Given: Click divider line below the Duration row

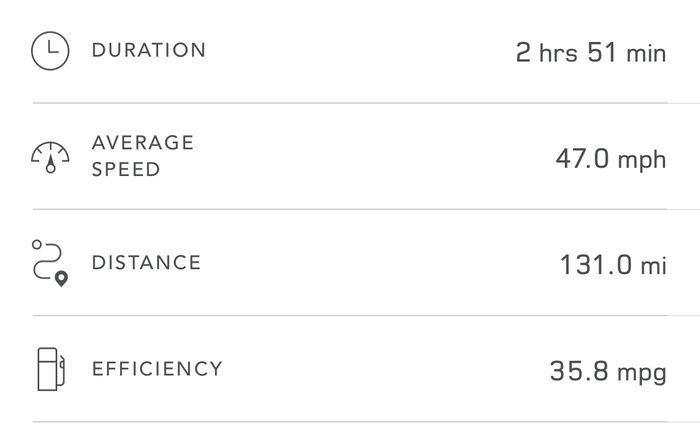Looking at the screenshot, I should pyautogui.click(x=350, y=103).
